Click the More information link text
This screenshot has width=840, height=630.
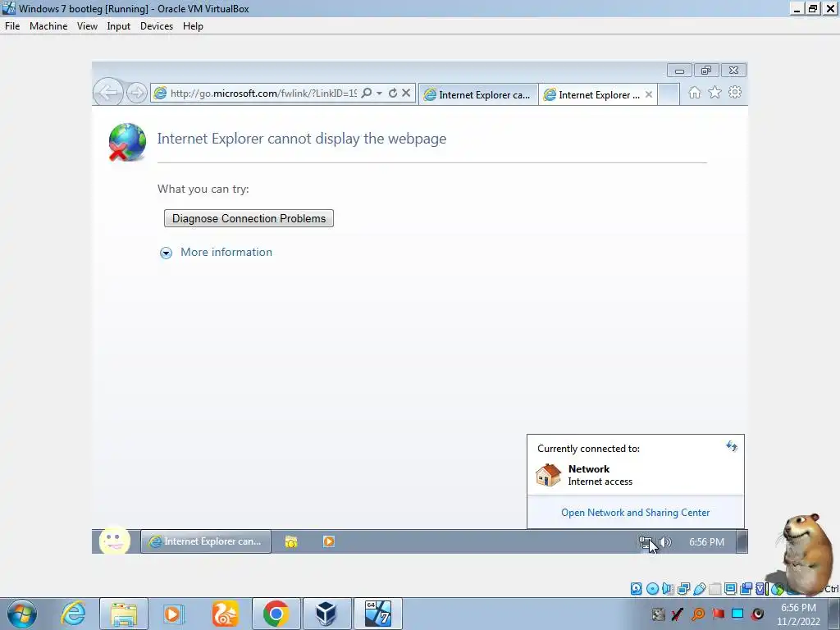(x=226, y=253)
